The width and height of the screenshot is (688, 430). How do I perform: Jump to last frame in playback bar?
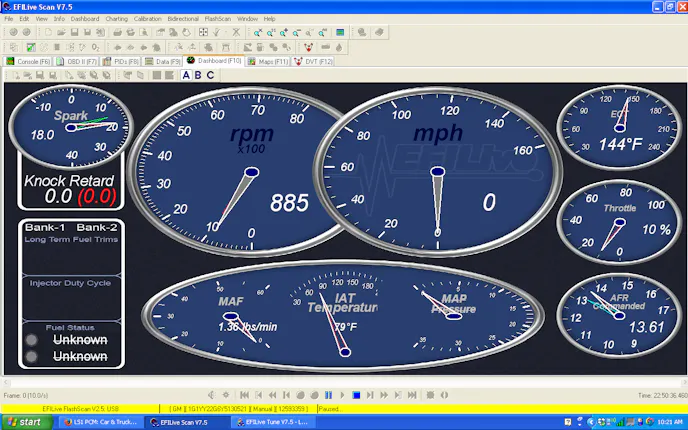point(412,395)
